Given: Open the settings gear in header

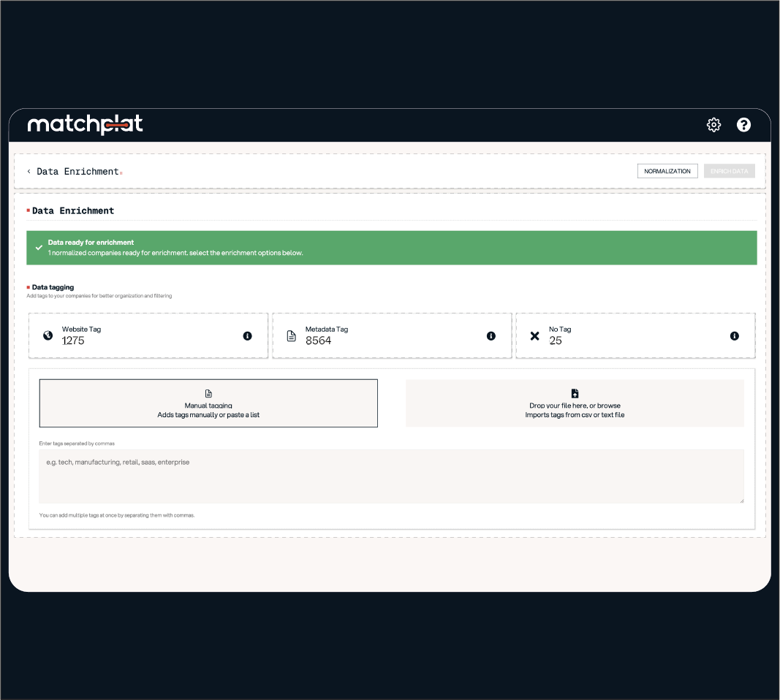Looking at the screenshot, I should pyautogui.click(x=713, y=125).
